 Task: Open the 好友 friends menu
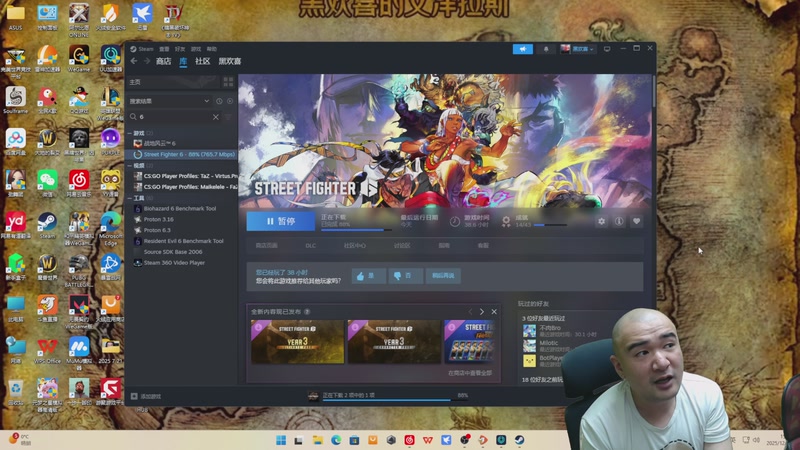coord(180,49)
